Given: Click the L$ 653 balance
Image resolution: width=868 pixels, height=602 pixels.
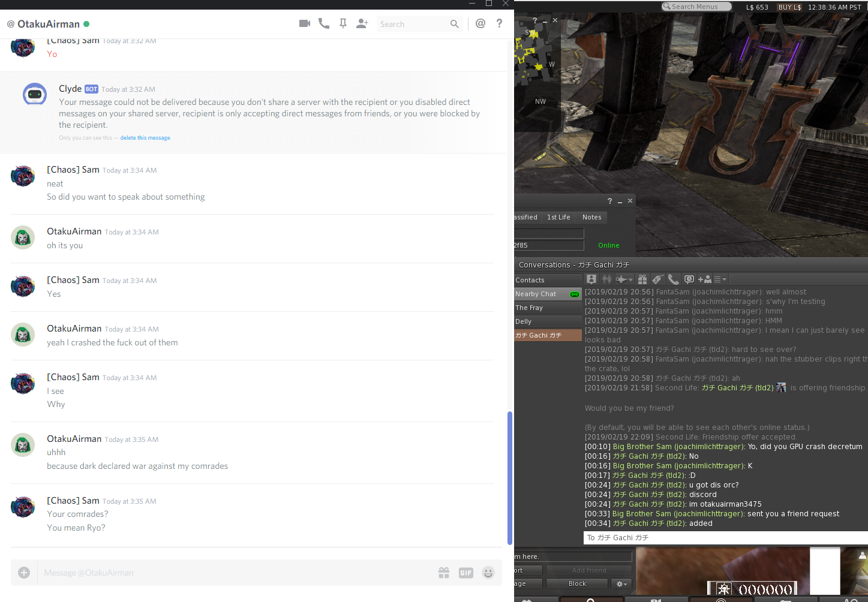Looking at the screenshot, I should [x=757, y=7].
